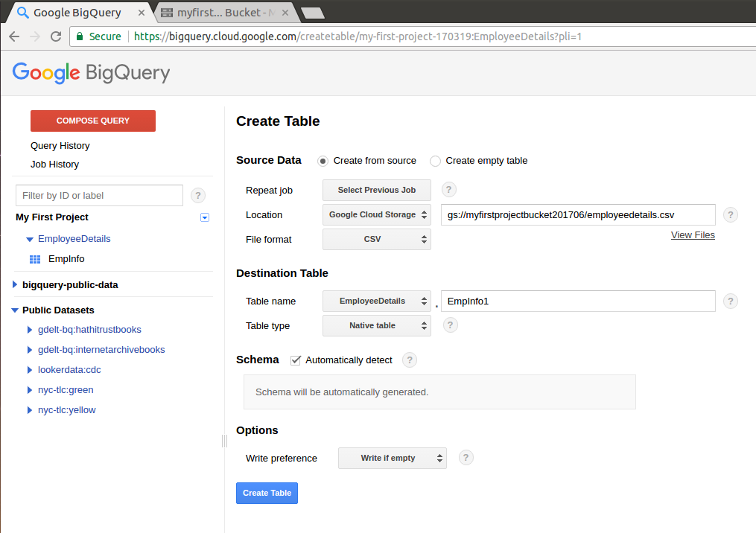Open help for the filter box
This screenshot has height=533, width=756.
197,196
